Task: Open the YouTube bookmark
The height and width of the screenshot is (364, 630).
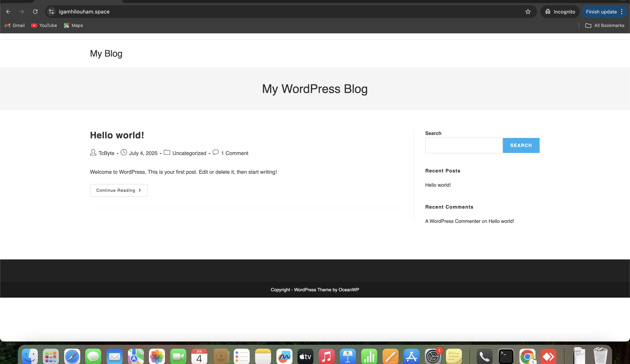Action: click(x=44, y=25)
